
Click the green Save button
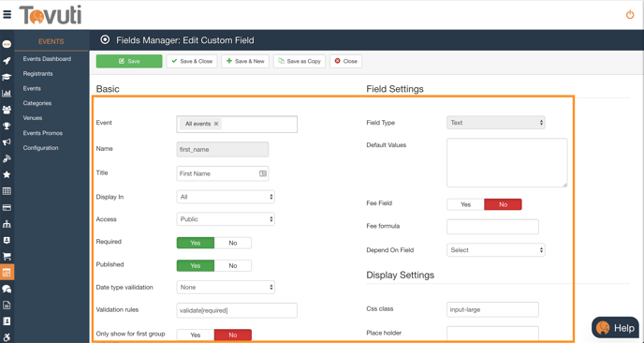pyautogui.click(x=129, y=61)
